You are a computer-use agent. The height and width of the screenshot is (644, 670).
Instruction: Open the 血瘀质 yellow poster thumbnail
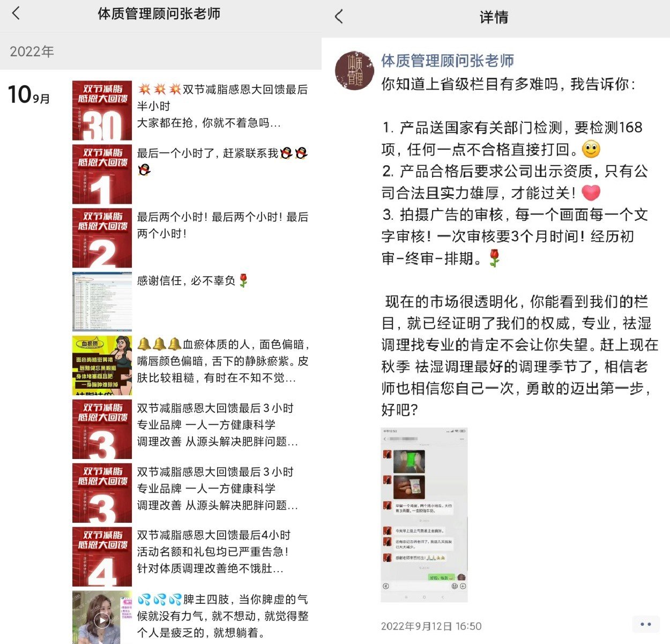tap(102, 366)
